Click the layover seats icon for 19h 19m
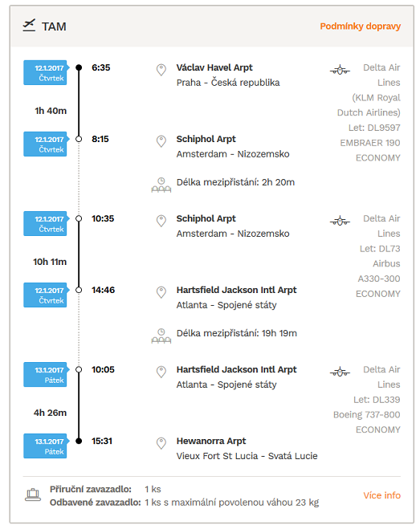The width and height of the screenshot is (420, 529). [161, 336]
